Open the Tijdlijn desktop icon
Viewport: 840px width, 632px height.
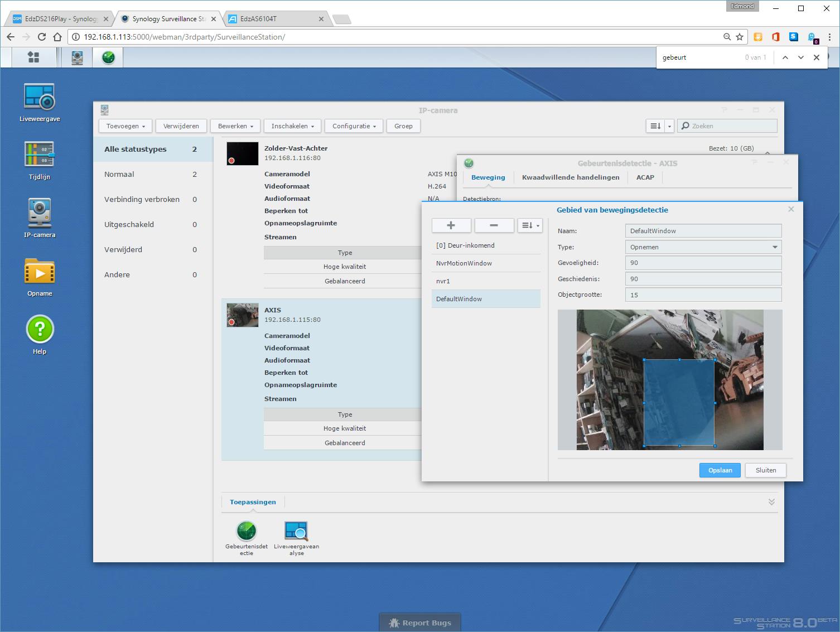click(39, 155)
